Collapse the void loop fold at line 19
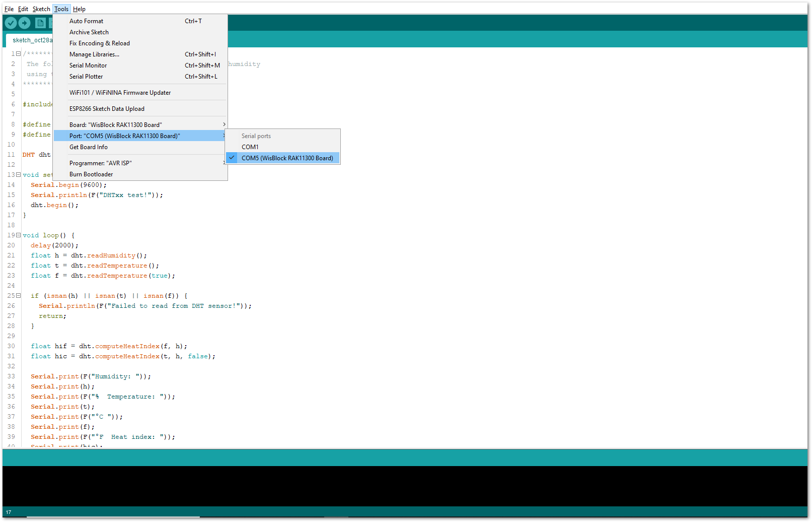812x522 pixels. coord(18,235)
